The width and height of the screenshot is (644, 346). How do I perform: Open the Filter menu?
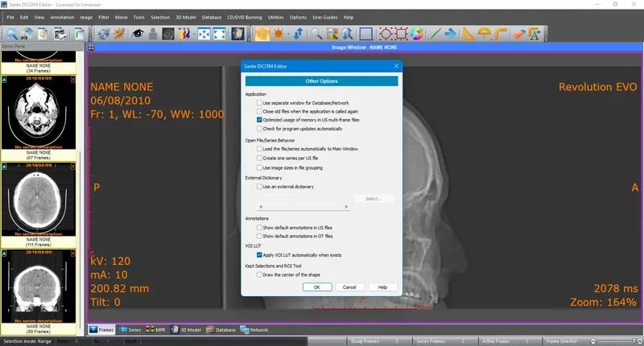[104, 17]
